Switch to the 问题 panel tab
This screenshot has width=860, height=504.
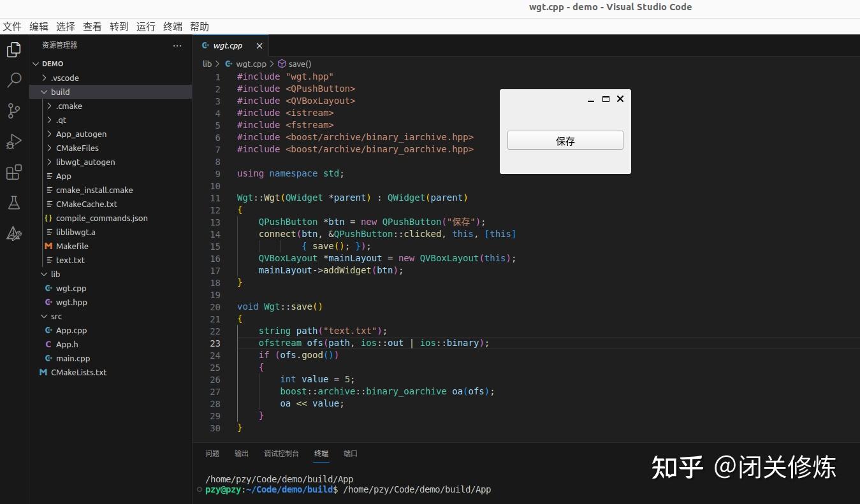[x=212, y=454]
